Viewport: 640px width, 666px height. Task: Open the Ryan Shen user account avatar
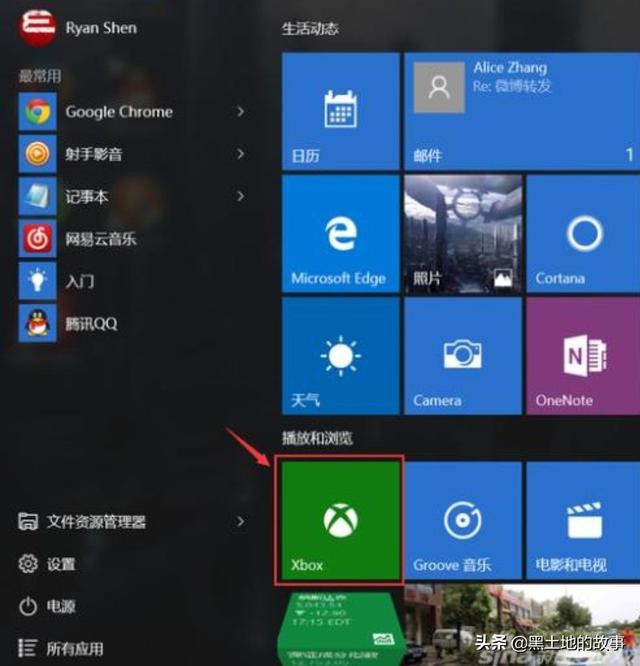point(37,27)
